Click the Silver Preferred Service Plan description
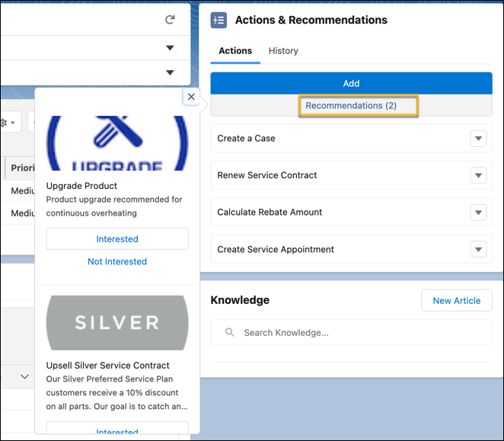Image resolution: width=504 pixels, height=441 pixels. tap(116, 393)
